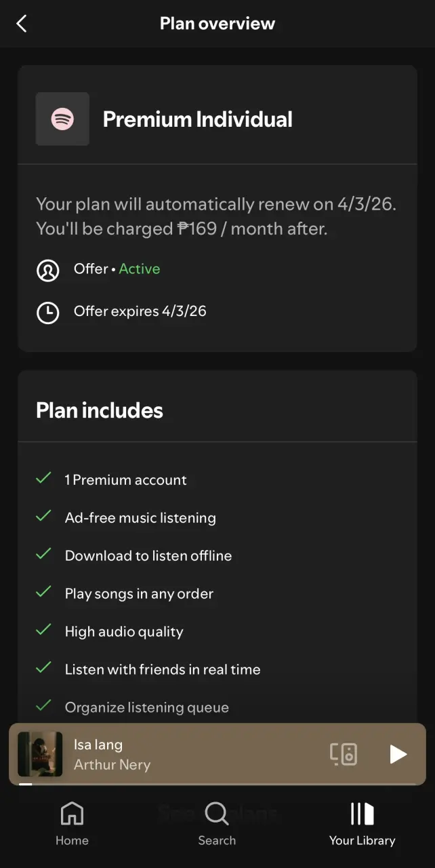
Task: Tap the checkmark next to Ad-free music listening
Action: pos(43,517)
